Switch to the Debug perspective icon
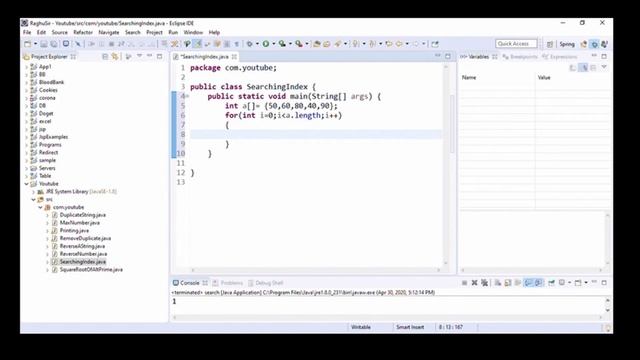Viewport: 640px width, 360px height. pos(594,44)
